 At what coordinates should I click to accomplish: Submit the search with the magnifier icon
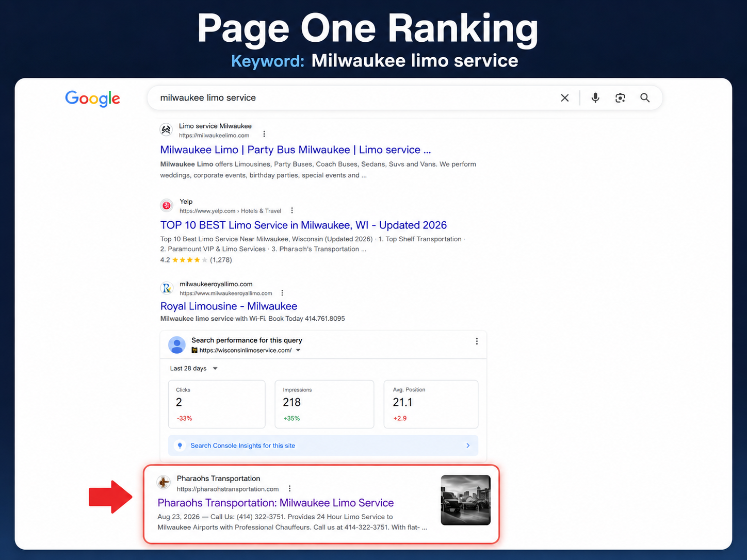click(645, 97)
